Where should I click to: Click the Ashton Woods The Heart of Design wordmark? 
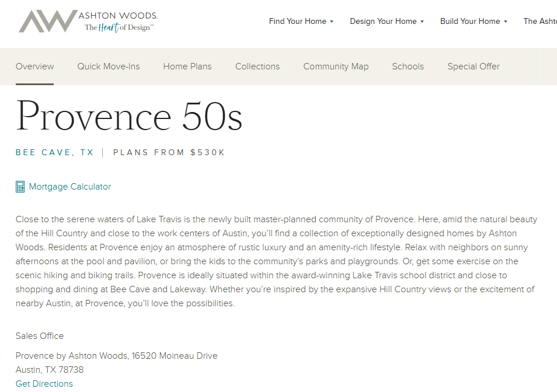click(x=118, y=22)
